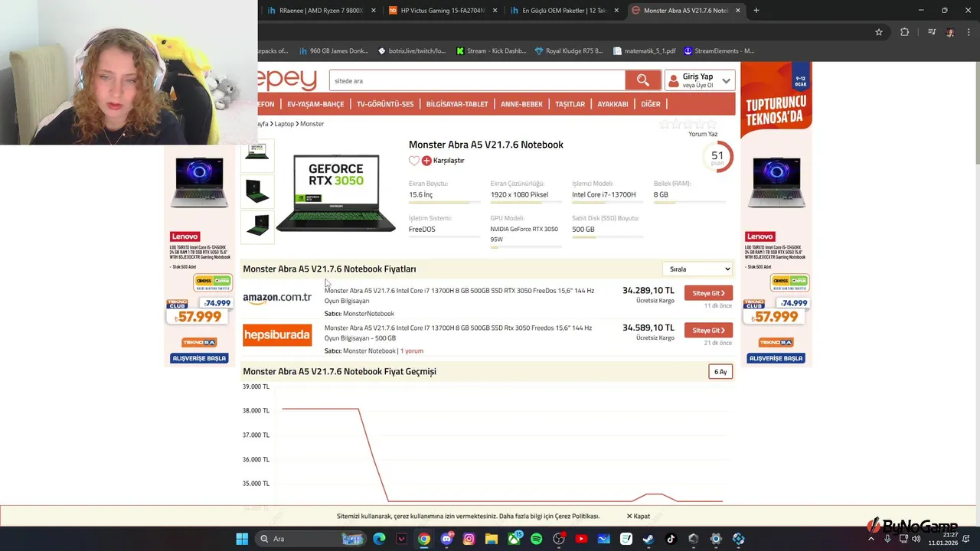Open BİLGİSAYAR-TABLET category menu
This screenshot has height=551, width=980.
[x=457, y=104]
